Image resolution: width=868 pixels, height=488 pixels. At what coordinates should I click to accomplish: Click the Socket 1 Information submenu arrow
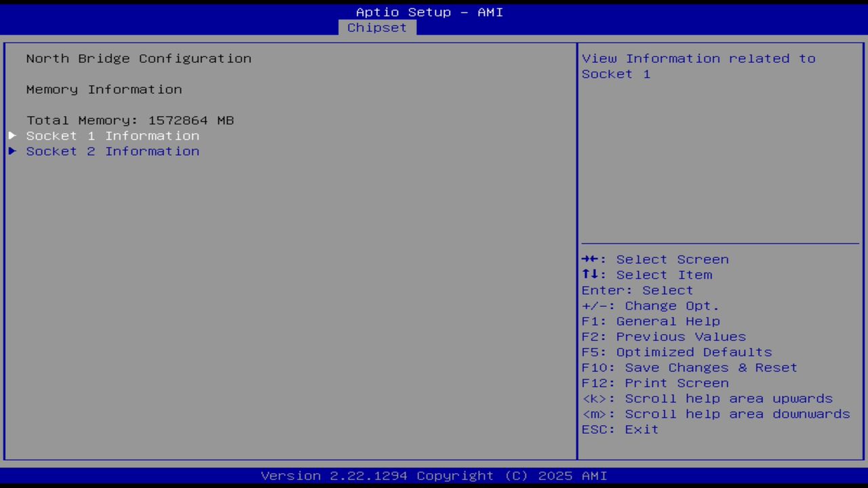[x=12, y=136]
